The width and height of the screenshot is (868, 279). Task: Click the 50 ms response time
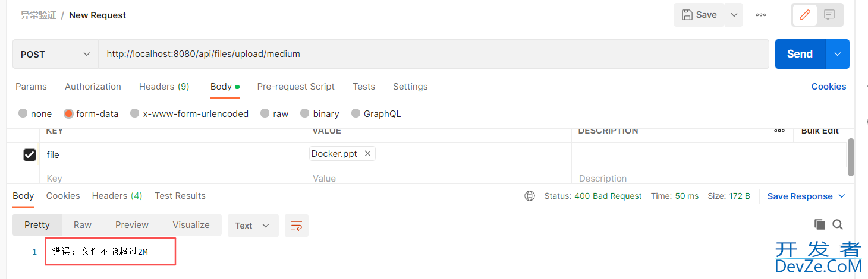click(x=687, y=196)
